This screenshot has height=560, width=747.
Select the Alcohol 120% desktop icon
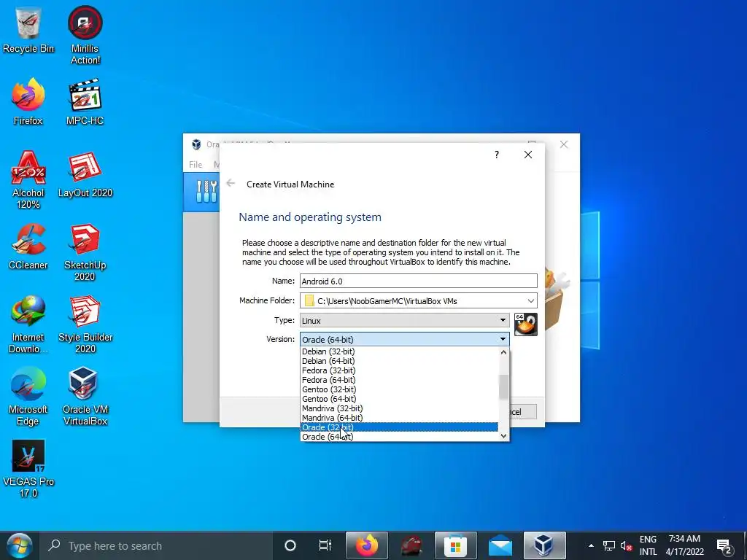pos(28,179)
